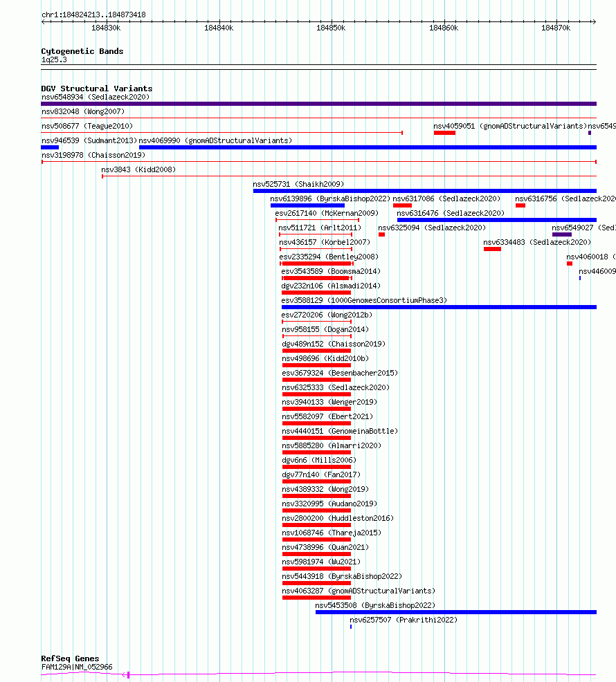Image resolution: width=616 pixels, height=682 pixels.
Task: Click the DGV Structural Variants track title
Action: coord(97,89)
